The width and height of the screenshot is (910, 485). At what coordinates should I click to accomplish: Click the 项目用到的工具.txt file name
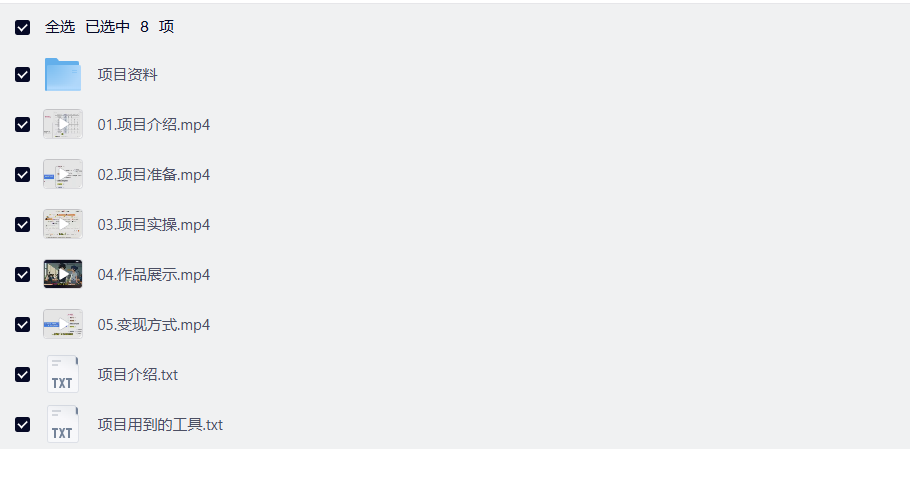[x=160, y=425]
